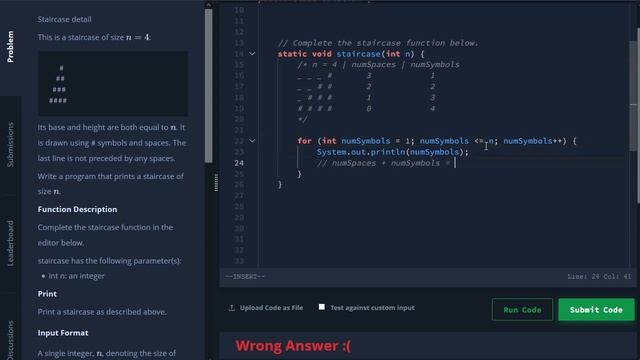Click the 'Line: 24 Col: 41' status indicator
Screen dimensions: 640x360
(x=599, y=276)
